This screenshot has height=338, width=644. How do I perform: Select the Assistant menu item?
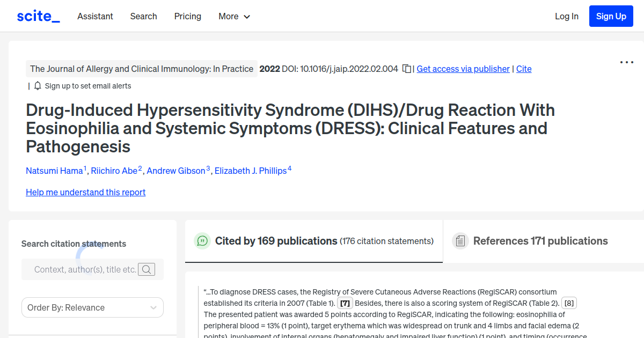click(x=95, y=16)
